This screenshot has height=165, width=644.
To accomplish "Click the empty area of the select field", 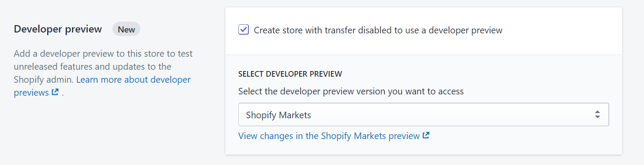I will 452,115.
